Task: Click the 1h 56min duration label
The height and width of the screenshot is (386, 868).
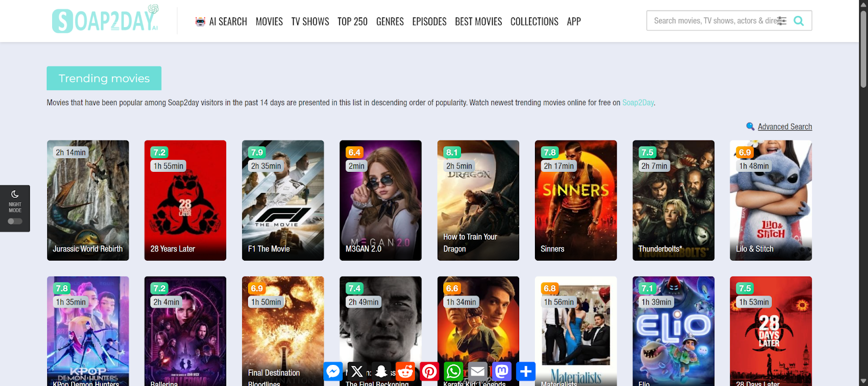Action: [559, 302]
